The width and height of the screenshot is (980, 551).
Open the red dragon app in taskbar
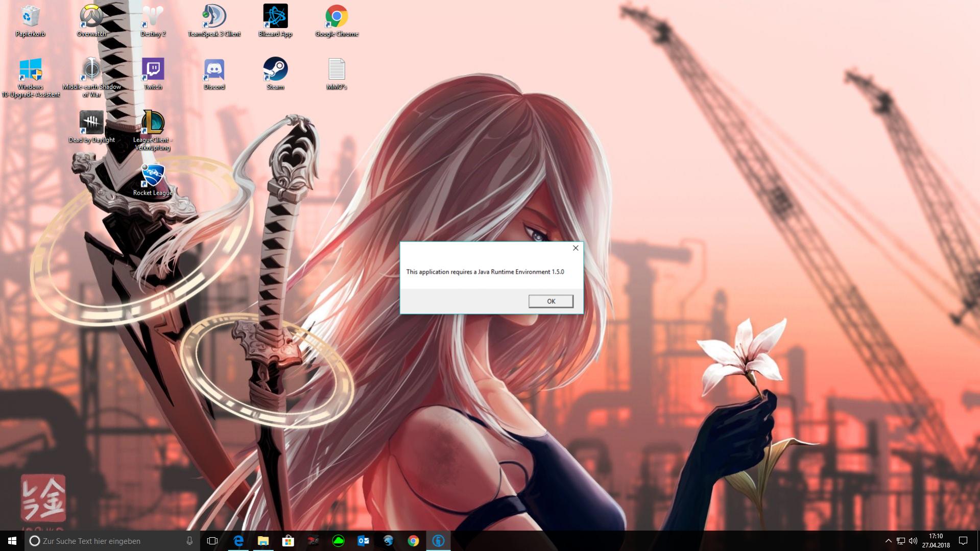coord(313,541)
